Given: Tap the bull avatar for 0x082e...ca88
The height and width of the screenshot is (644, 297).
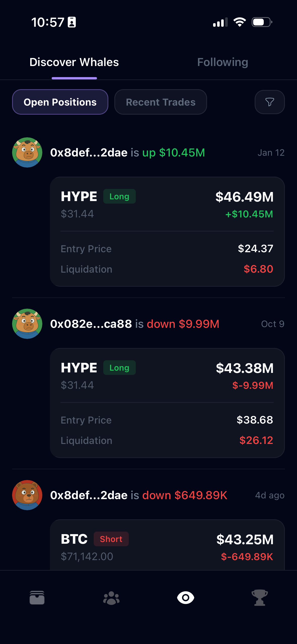Looking at the screenshot, I should (x=27, y=324).
